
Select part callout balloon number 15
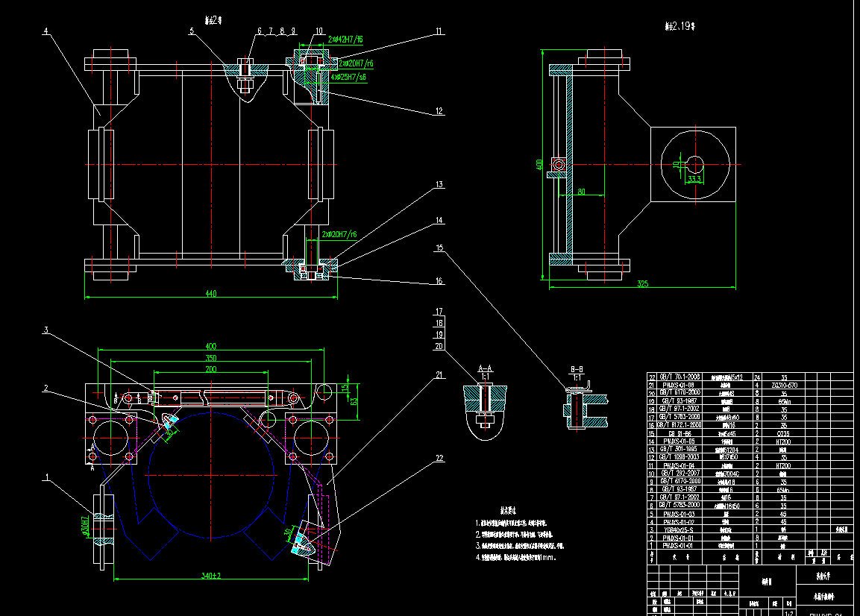pyautogui.click(x=439, y=248)
